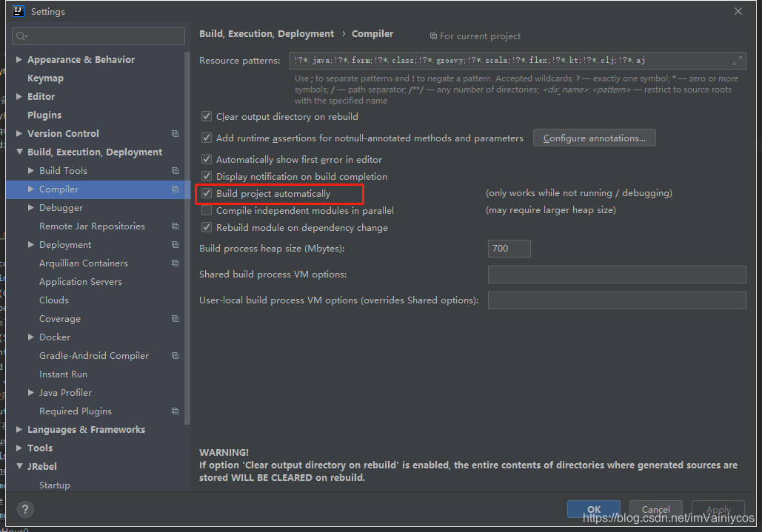
Task: Select Coverage settings page
Action: pos(60,319)
